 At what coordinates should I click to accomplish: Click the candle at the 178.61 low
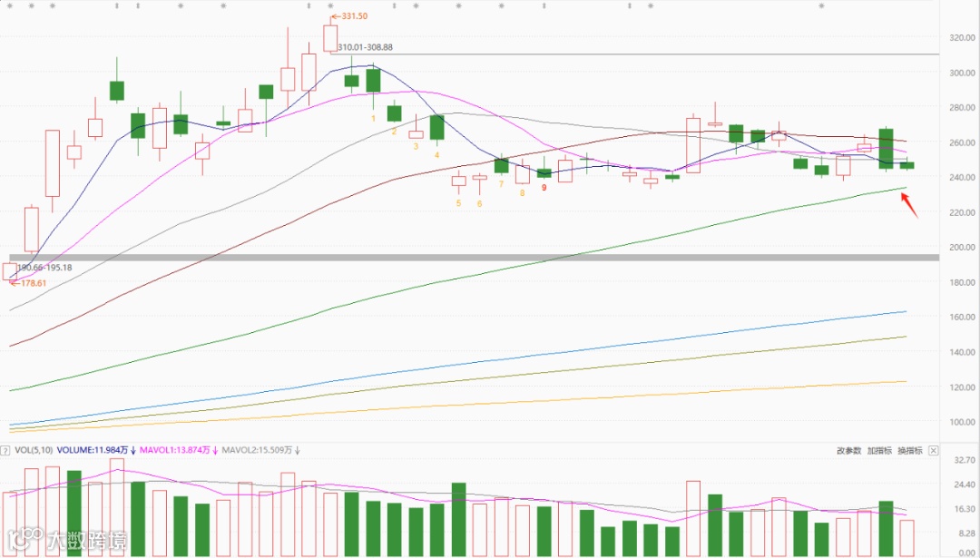(10, 271)
